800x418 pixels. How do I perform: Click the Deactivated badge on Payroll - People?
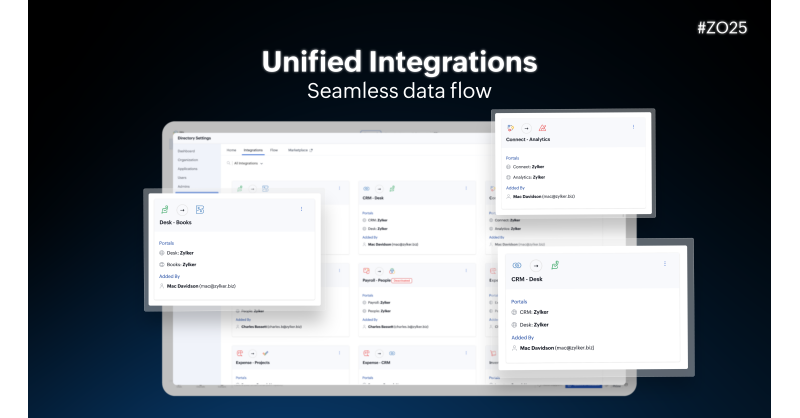click(x=402, y=281)
